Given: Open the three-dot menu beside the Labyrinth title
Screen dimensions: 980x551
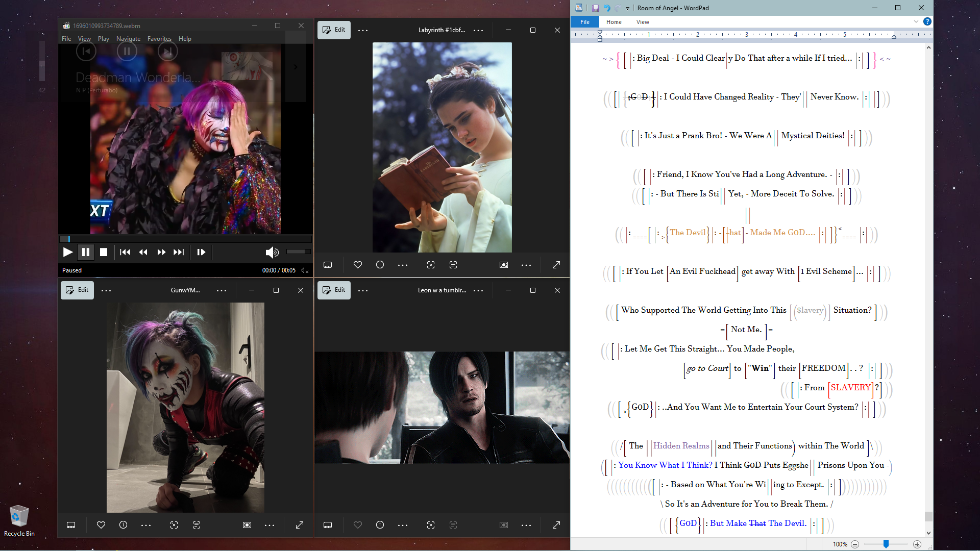Looking at the screenshot, I should pyautogui.click(x=478, y=30).
